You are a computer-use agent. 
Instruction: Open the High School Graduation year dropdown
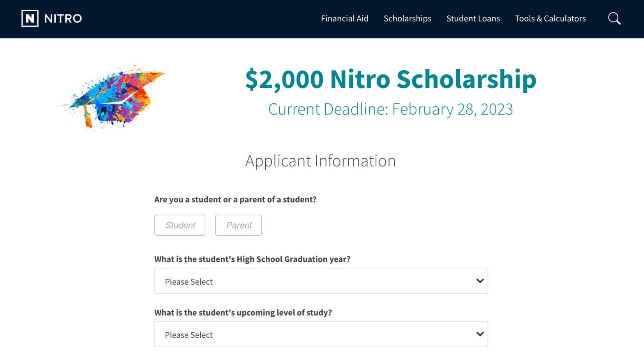(321, 281)
